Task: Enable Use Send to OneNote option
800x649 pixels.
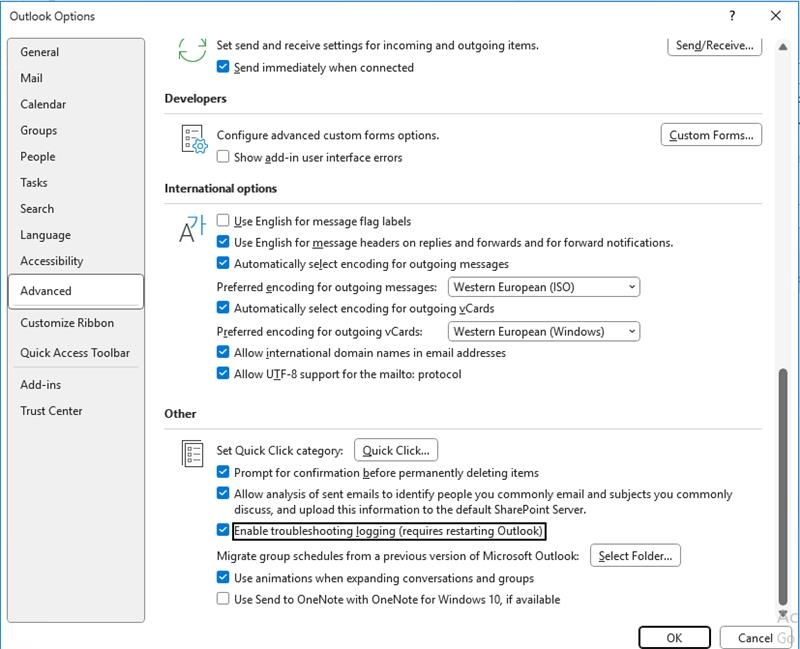Action: click(x=222, y=599)
